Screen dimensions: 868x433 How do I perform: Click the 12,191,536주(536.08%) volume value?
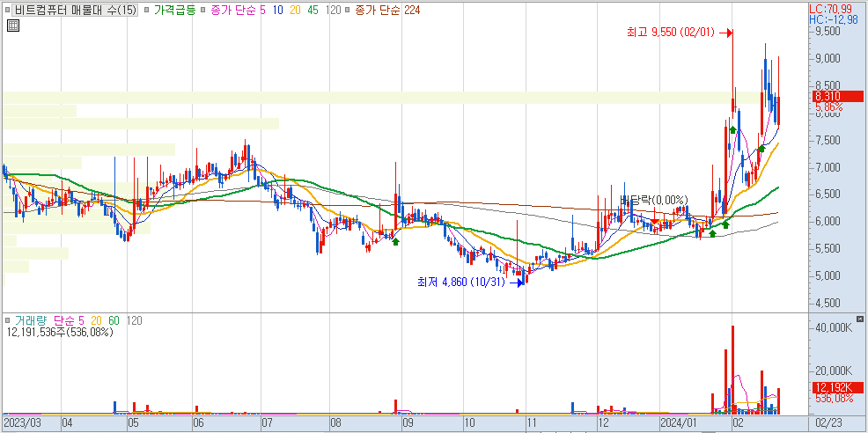point(61,332)
